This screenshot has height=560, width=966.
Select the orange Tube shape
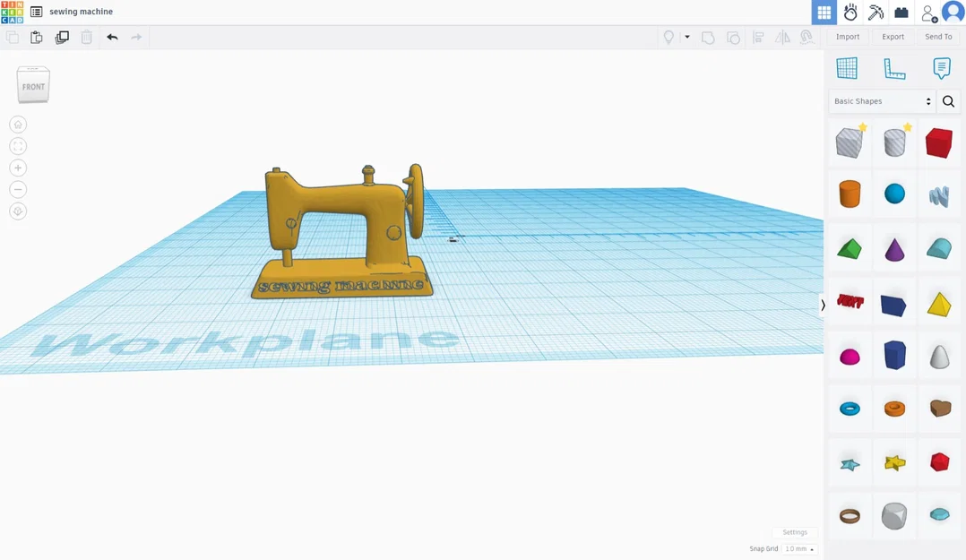(894, 409)
